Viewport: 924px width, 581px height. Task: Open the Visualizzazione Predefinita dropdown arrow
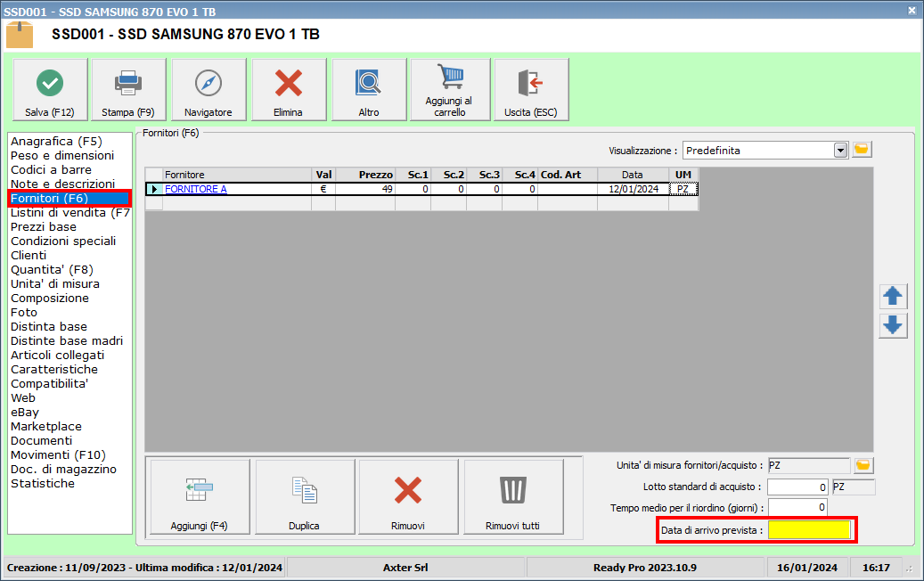click(x=841, y=151)
